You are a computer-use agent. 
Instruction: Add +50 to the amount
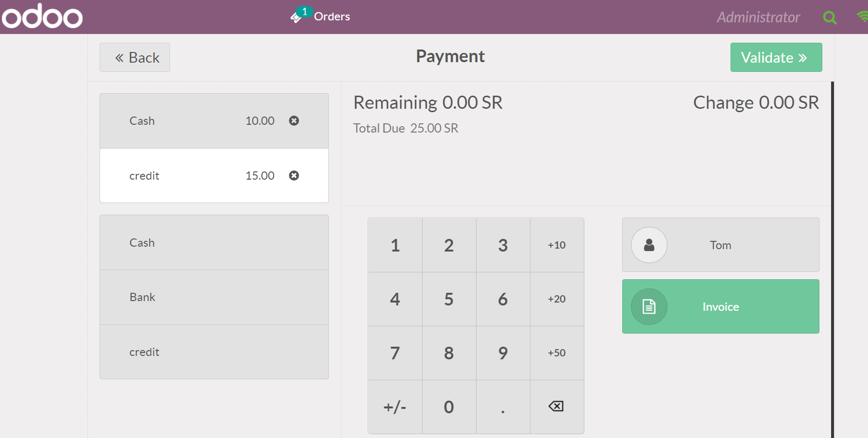click(557, 353)
